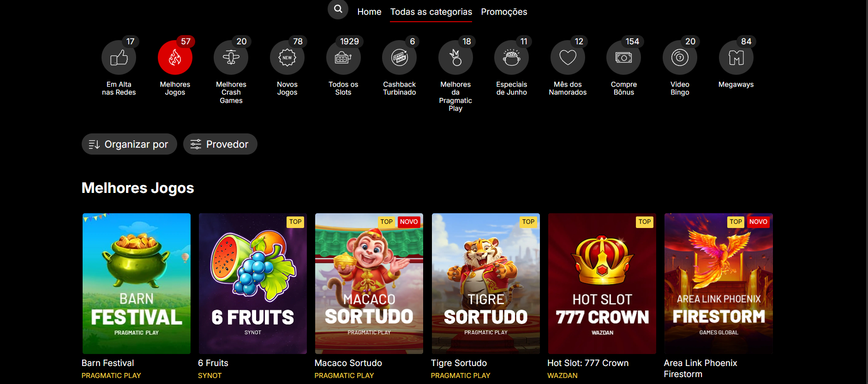Open the Melhores Crash Games airplane icon
868x384 pixels.
(x=231, y=58)
